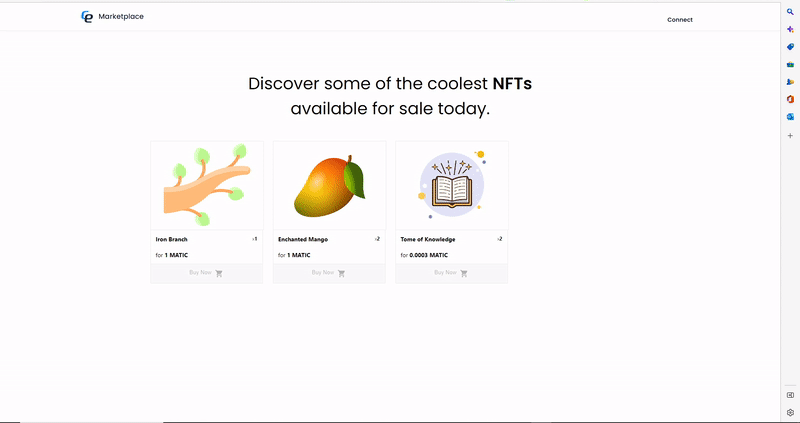Viewport: 800px width, 423px height.
Task: Click the cart icon under Iron Branch
Action: click(x=219, y=273)
